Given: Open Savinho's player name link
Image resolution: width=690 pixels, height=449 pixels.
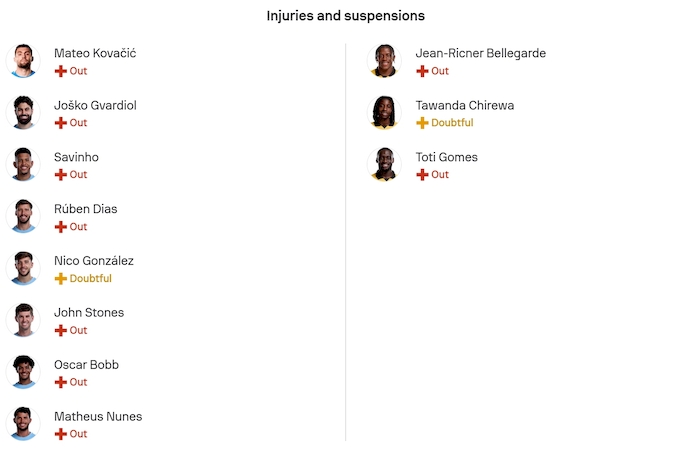Looking at the screenshot, I should 76,157.
